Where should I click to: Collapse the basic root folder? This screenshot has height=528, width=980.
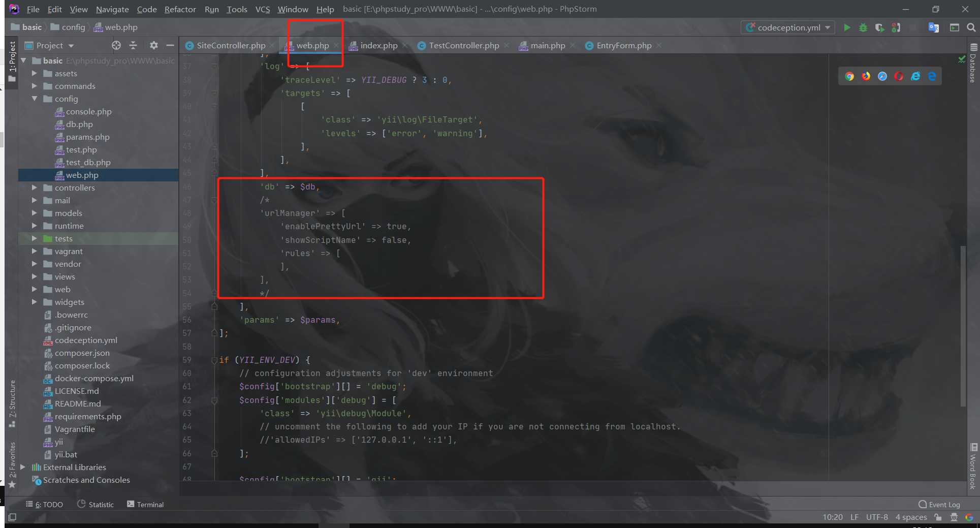[23, 60]
